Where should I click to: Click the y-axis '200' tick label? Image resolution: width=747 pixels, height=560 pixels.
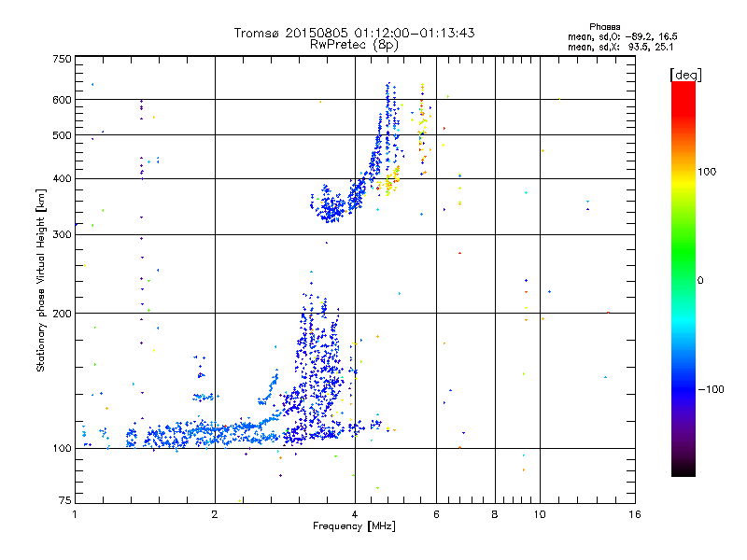point(62,314)
